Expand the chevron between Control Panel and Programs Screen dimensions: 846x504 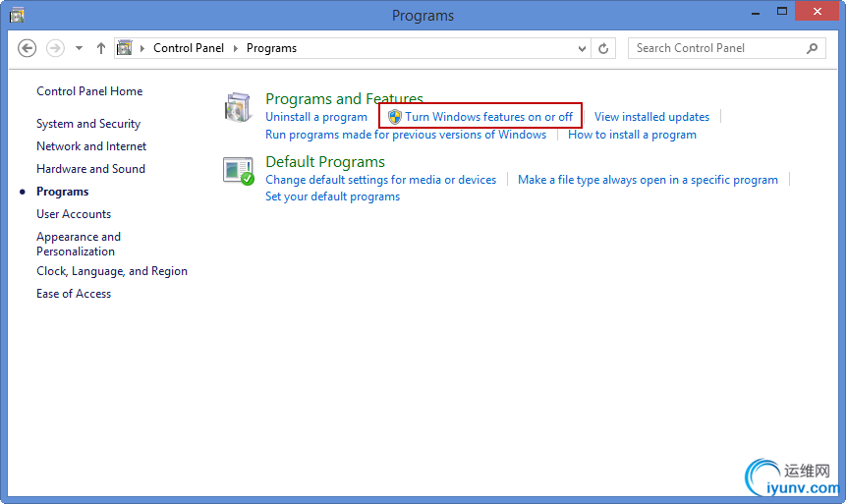235,48
